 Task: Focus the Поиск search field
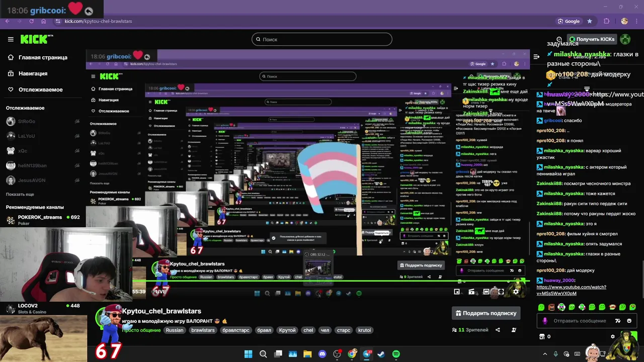[322, 39]
